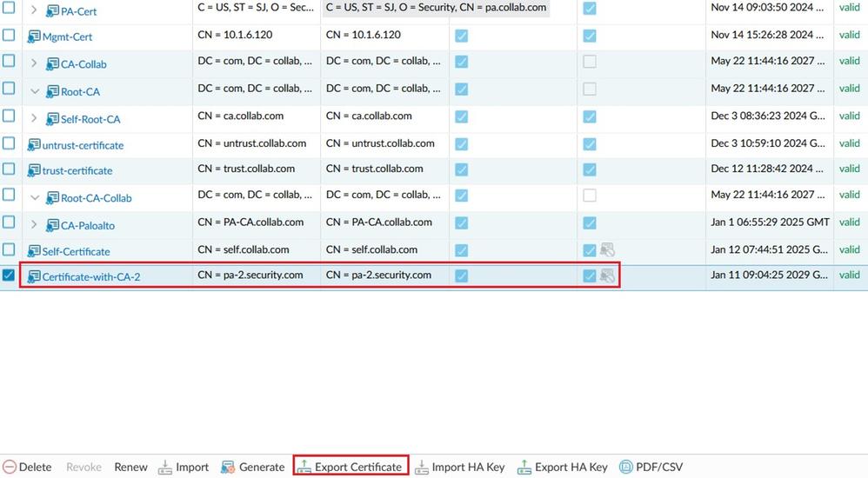Viewport: 868px width, 478px height.
Task: Click the certificate icon beside CA-Collab
Action: (52, 63)
